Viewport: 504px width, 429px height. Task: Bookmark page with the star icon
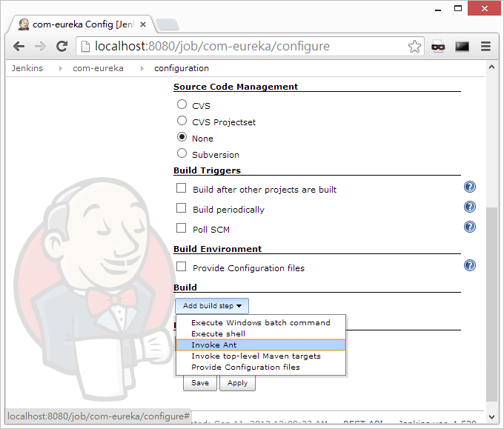click(414, 46)
